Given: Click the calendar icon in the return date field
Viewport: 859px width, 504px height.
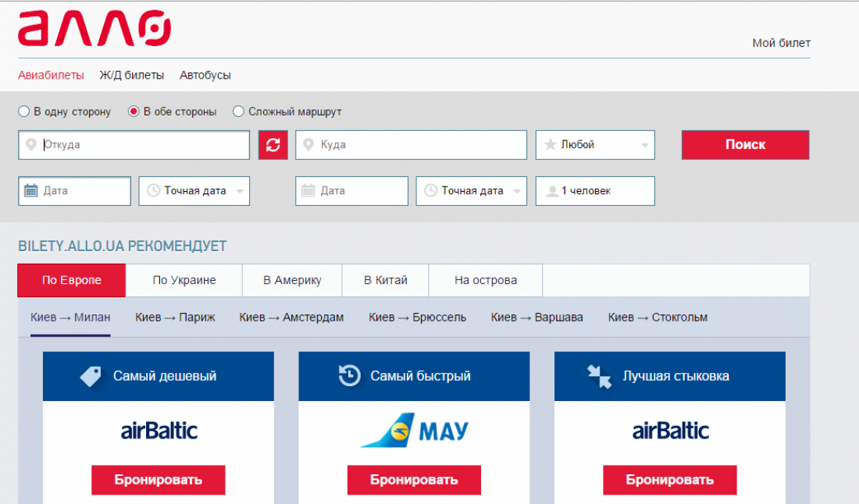Looking at the screenshot, I should (307, 190).
